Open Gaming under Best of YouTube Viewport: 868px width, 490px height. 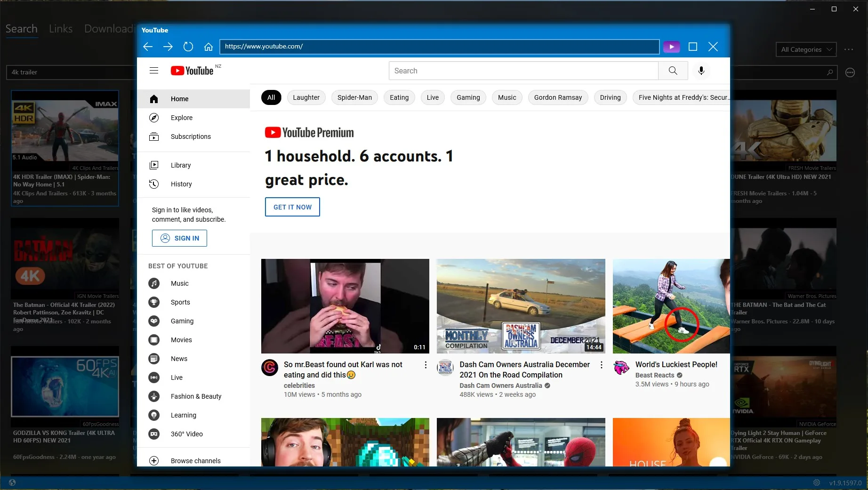coord(193,321)
